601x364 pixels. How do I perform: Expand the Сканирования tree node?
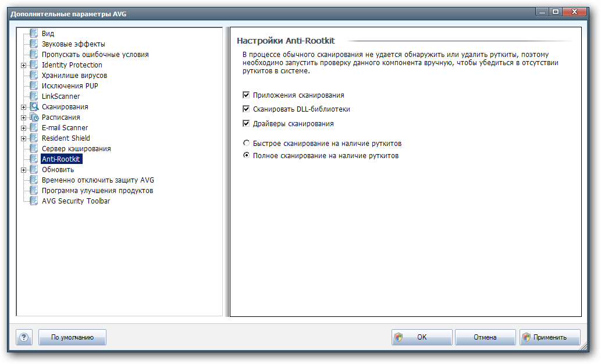(x=23, y=108)
